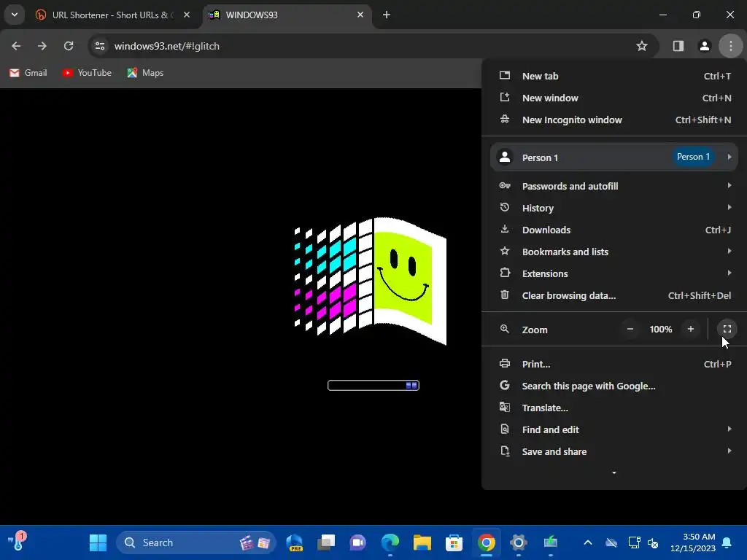Open the clock showing 3:50 AM
Viewport: 747px width, 560px height.
click(x=693, y=542)
